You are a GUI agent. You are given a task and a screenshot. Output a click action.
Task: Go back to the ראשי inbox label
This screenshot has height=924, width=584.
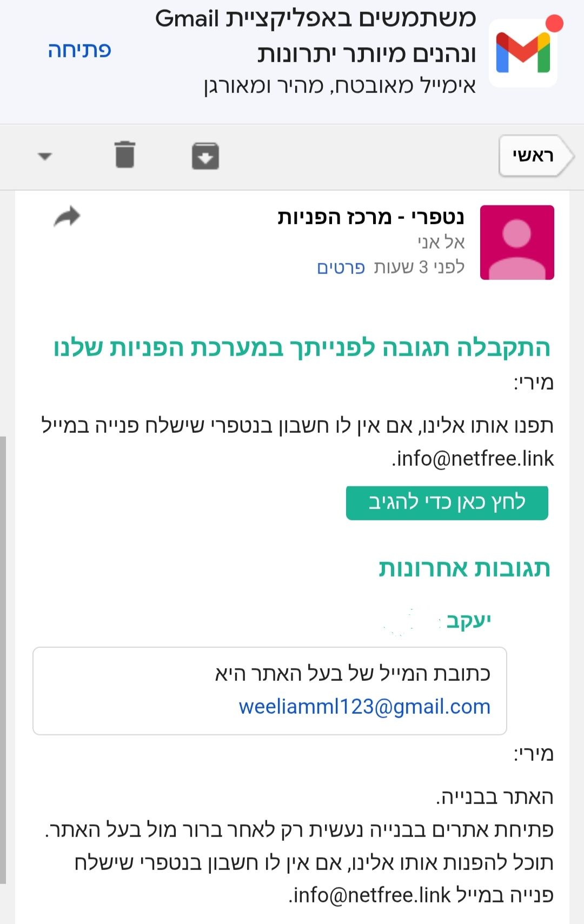pyautogui.click(x=535, y=156)
